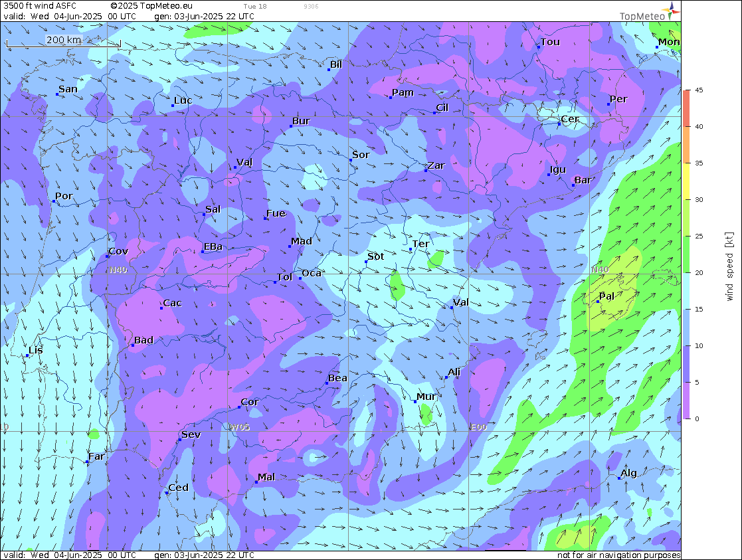The height and width of the screenshot is (560, 742).
Task: Select the Tol city label
Action: click(285, 277)
